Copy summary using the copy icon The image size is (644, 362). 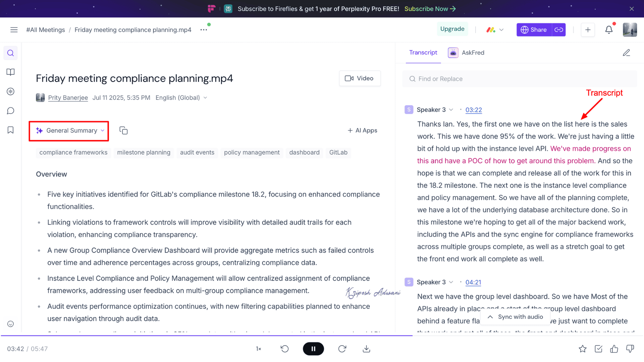(123, 130)
